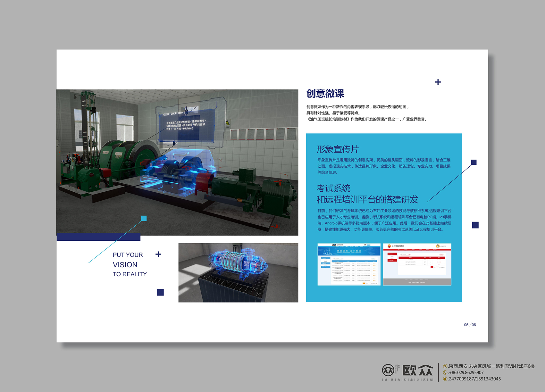The width and height of the screenshot is (545, 392).
Task: Click the location pin icon in footer
Action: click(x=445, y=366)
